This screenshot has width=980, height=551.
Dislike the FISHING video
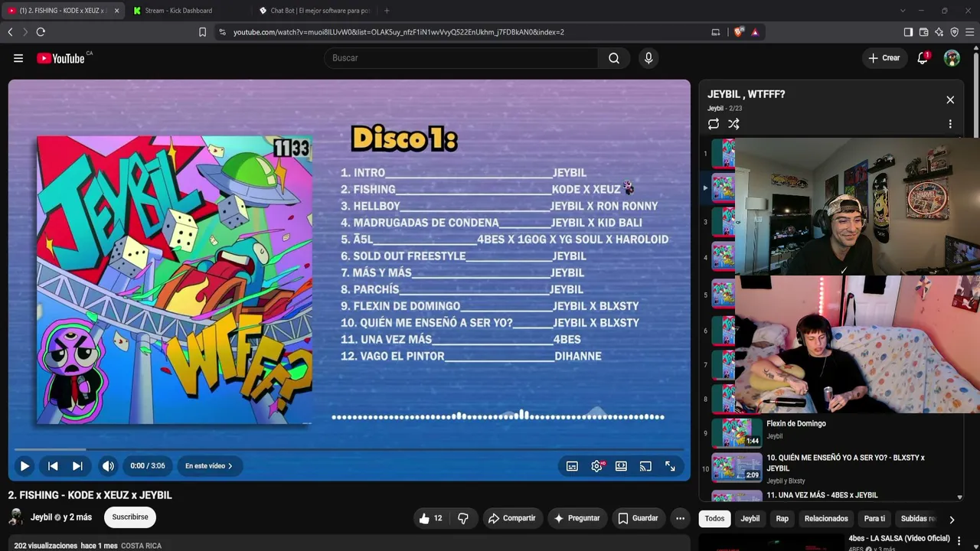[x=463, y=518]
